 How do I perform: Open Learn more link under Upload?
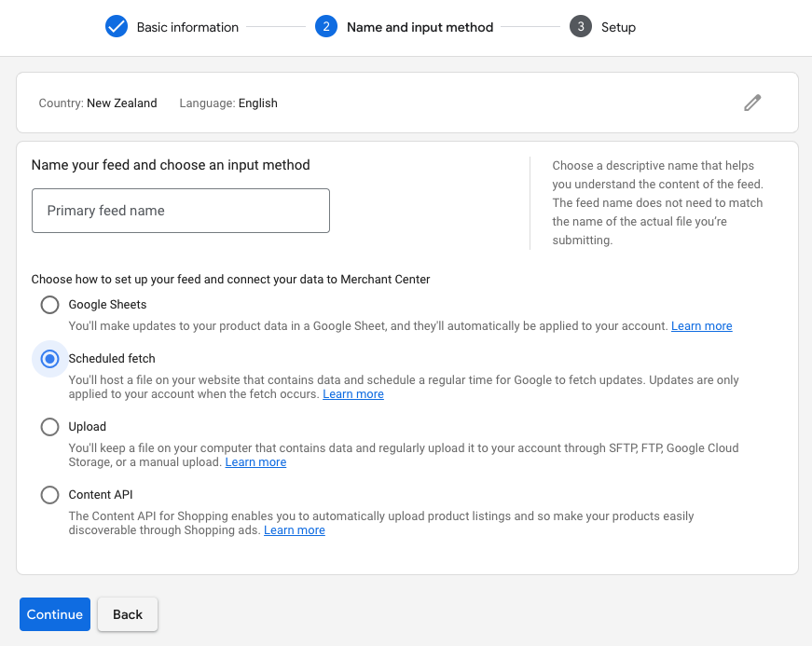255,461
